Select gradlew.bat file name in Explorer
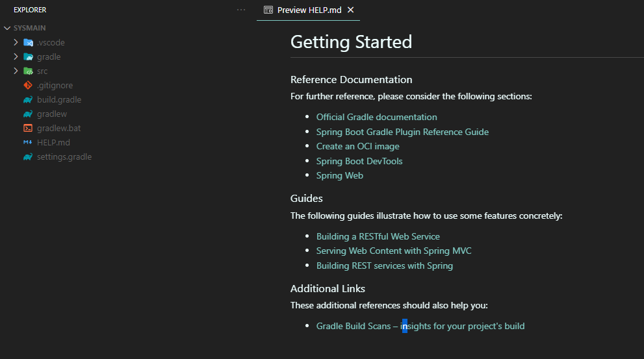This screenshot has width=644, height=359. (58, 128)
